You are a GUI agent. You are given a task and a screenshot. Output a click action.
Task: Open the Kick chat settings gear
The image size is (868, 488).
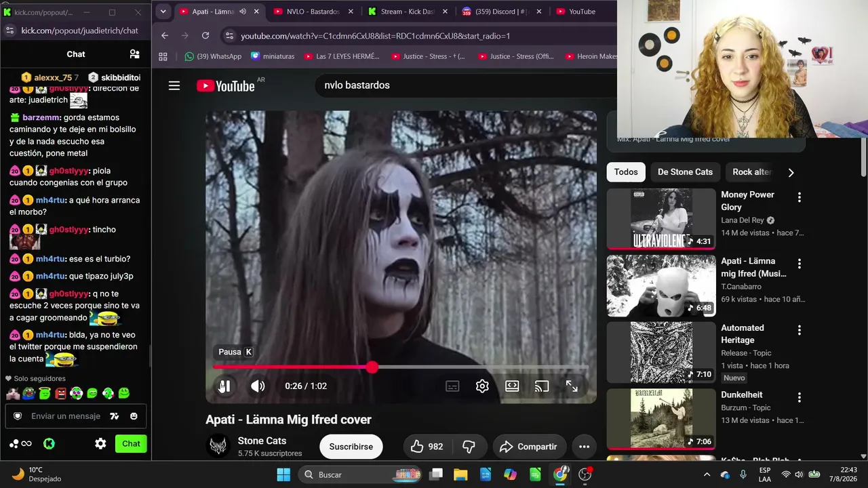[x=100, y=444]
